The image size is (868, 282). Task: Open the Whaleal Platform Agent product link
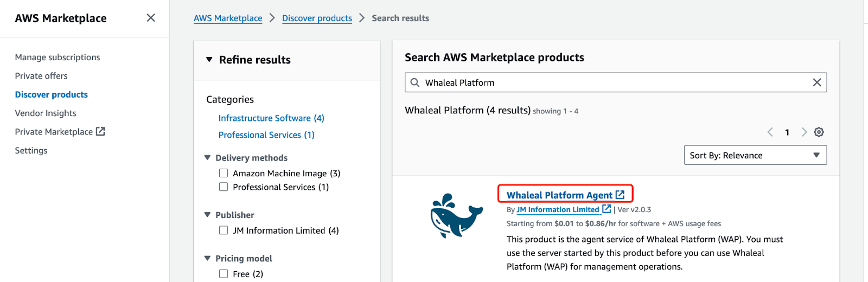coord(559,195)
